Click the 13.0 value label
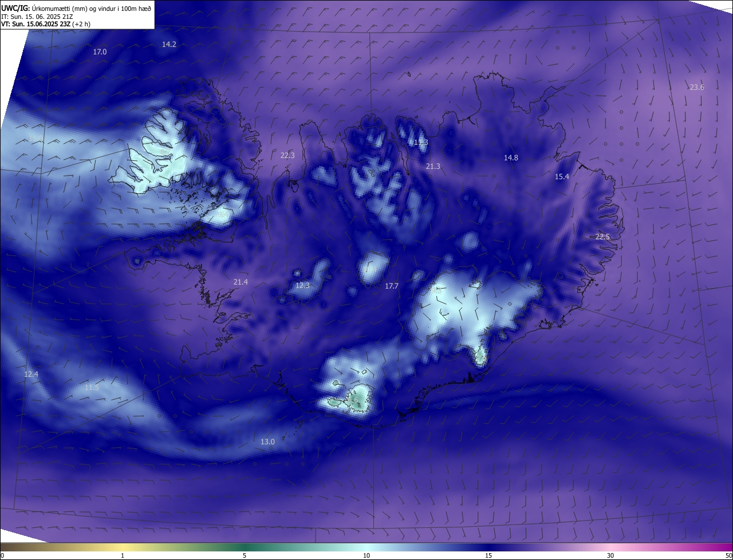 [x=267, y=441]
